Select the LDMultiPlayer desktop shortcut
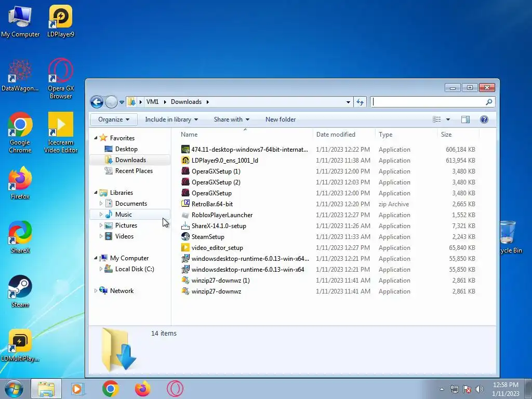Image resolution: width=532 pixels, height=399 pixels. pos(20,345)
